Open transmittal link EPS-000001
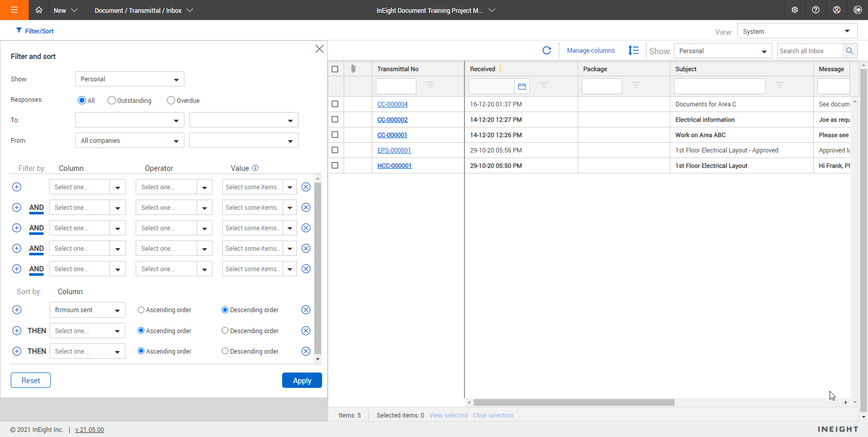 pyautogui.click(x=394, y=150)
